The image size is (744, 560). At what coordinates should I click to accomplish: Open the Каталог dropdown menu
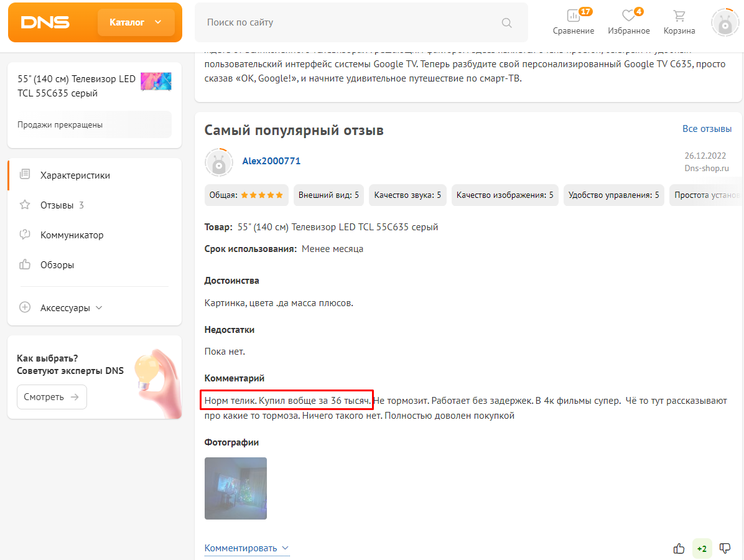(136, 22)
